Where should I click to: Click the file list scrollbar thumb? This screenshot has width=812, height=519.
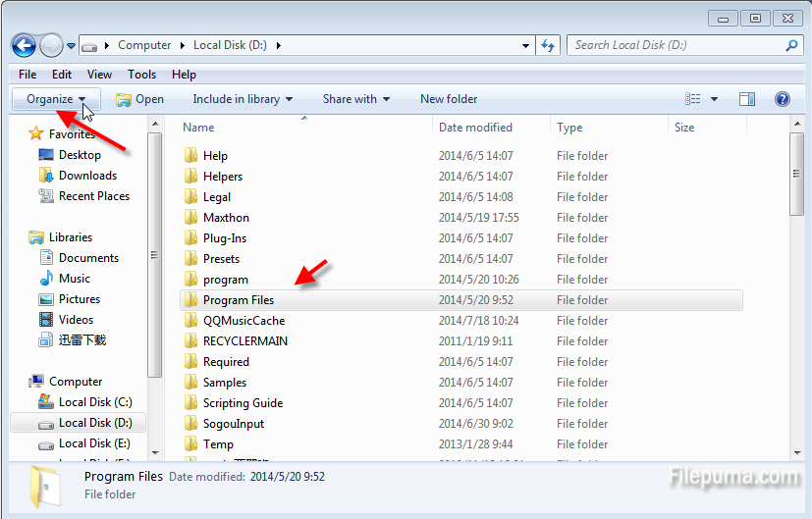click(x=796, y=174)
